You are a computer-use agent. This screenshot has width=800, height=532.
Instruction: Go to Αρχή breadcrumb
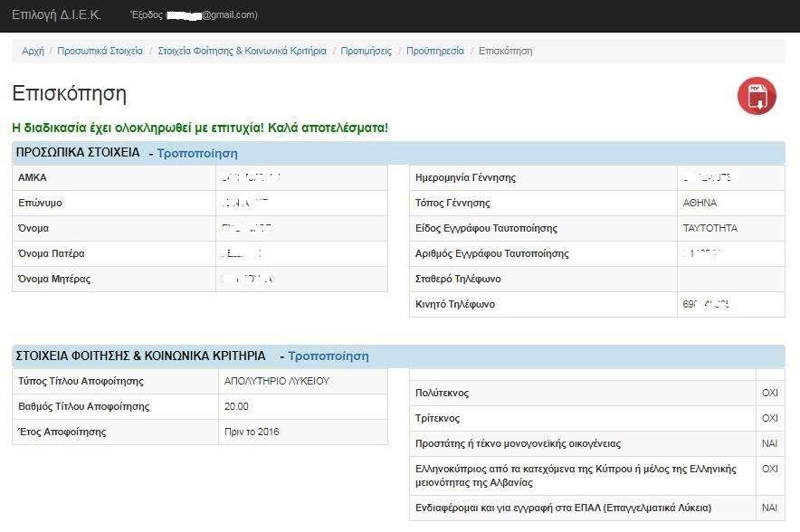click(x=33, y=51)
